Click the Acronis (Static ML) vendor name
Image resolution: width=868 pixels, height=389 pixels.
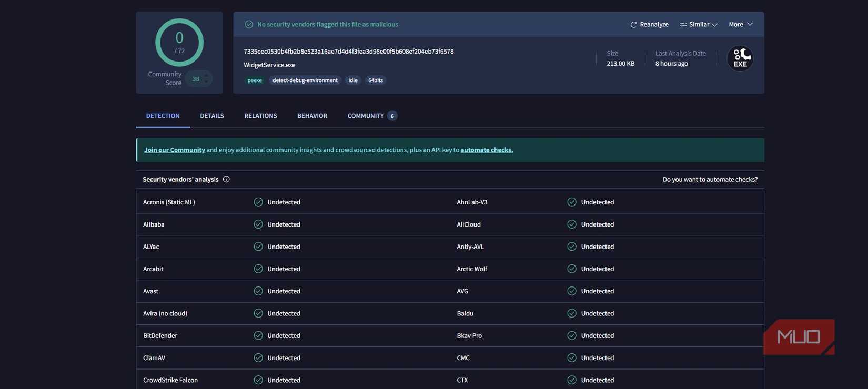[x=169, y=202]
